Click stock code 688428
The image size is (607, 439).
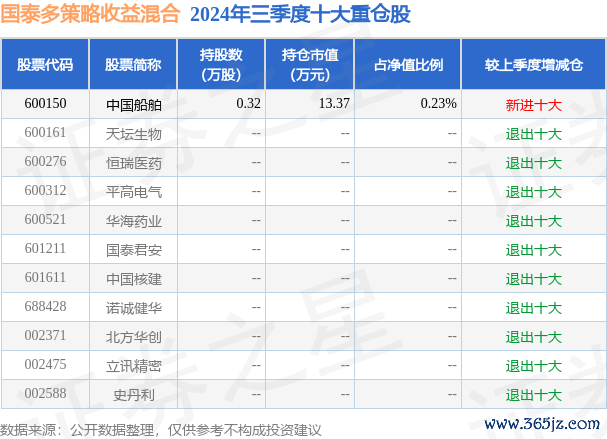pyautogui.click(x=45, y=307)
